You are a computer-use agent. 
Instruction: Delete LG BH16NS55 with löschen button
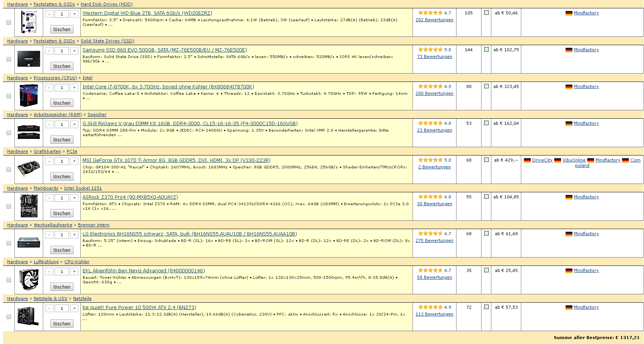62,250
